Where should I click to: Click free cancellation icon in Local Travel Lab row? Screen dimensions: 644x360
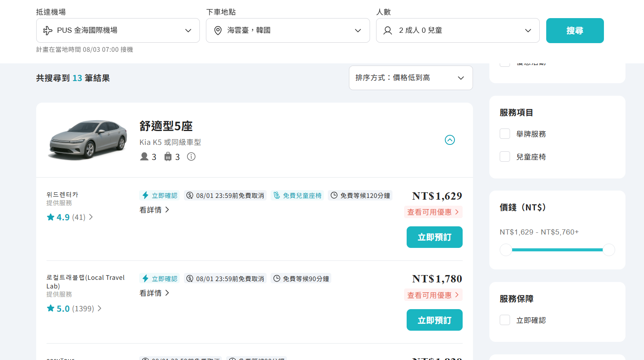[190, 279]
